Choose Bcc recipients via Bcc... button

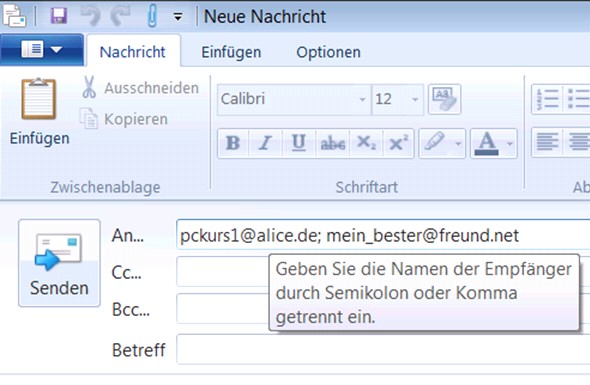point(131,309)
